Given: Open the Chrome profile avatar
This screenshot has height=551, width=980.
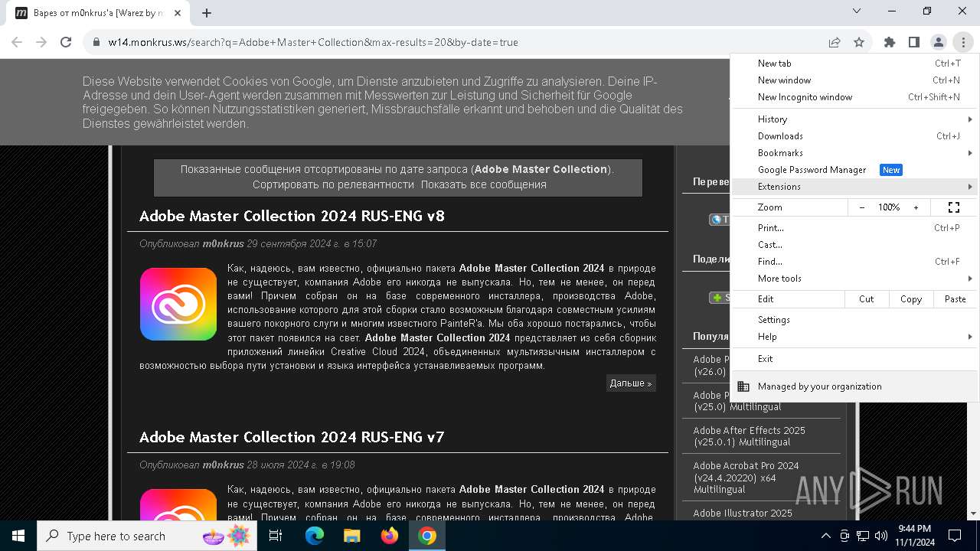Looking at the screenshot, I should [939, 42].
